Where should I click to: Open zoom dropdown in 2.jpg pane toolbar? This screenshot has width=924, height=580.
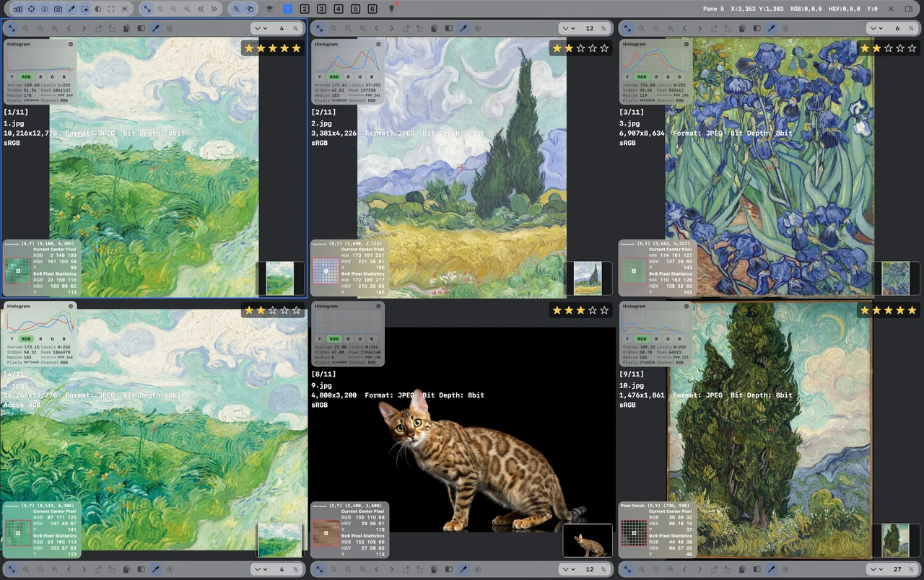(x=569, y=28)
